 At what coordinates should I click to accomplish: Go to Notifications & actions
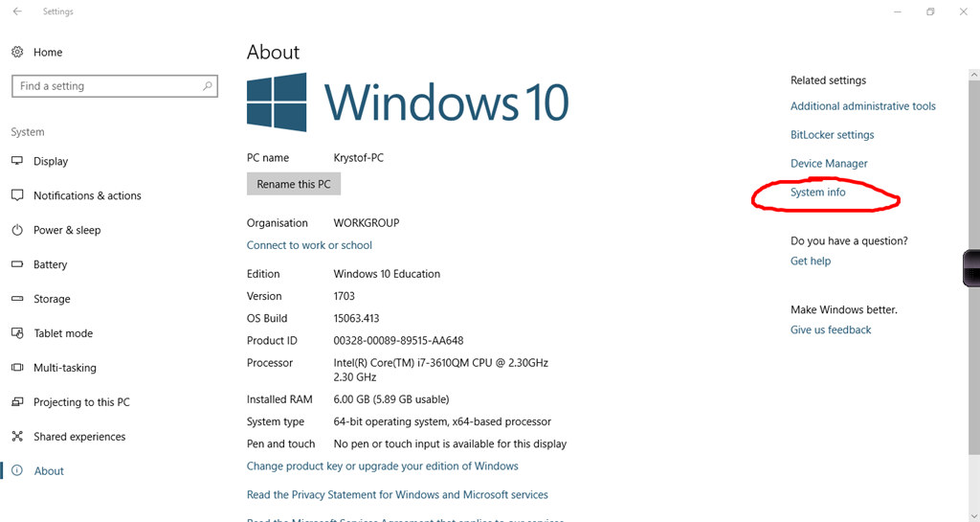pyautogui.click(x=87, y=195)
